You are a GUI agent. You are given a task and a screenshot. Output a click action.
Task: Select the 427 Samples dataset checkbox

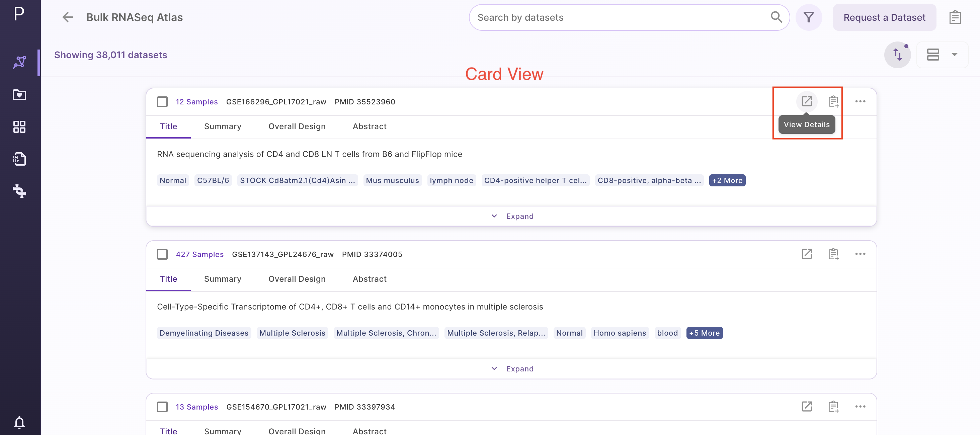[162, 254]
